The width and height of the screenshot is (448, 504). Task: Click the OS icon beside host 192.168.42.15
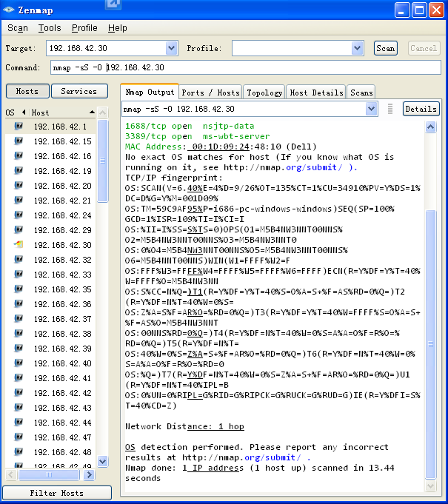[19, 141]
